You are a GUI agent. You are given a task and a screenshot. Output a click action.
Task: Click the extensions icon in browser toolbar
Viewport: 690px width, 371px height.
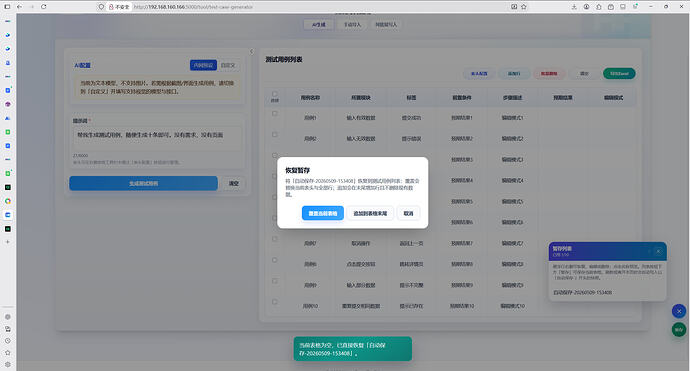pos(599,7)
